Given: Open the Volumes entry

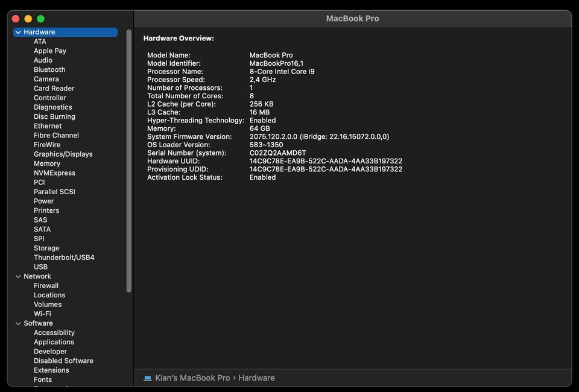Looking at the screenshot, I should click(x=48, y=305).
